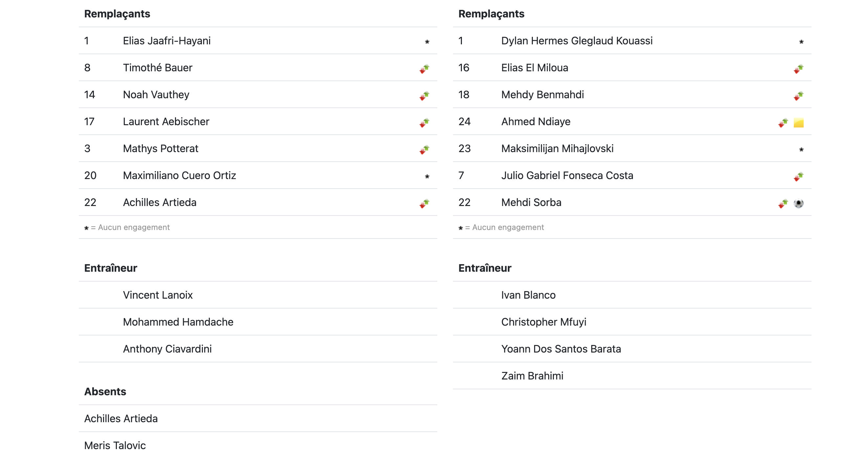Click the substitution icon for Ahmed Ndiaye
Screen dimensions: 868x458
(783, 123)
